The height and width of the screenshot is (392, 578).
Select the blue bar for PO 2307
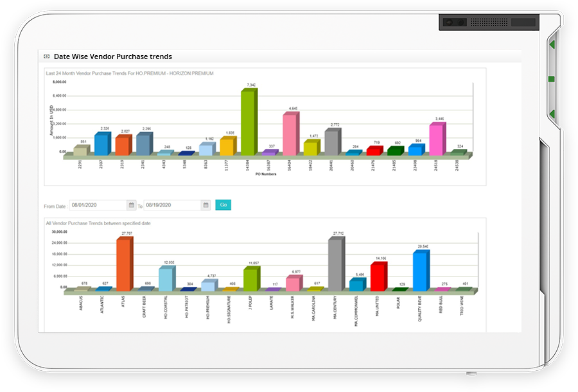pos(101,144)
